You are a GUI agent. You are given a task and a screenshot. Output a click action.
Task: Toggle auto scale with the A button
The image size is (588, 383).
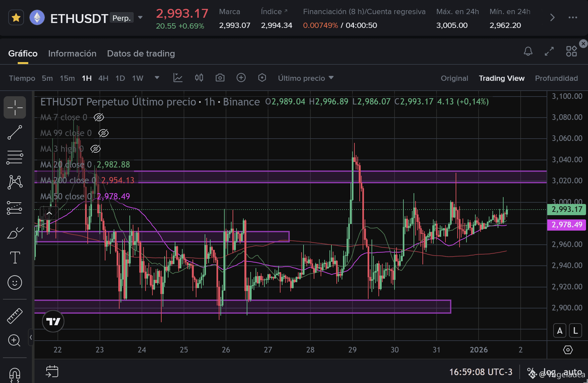point(560,330)
